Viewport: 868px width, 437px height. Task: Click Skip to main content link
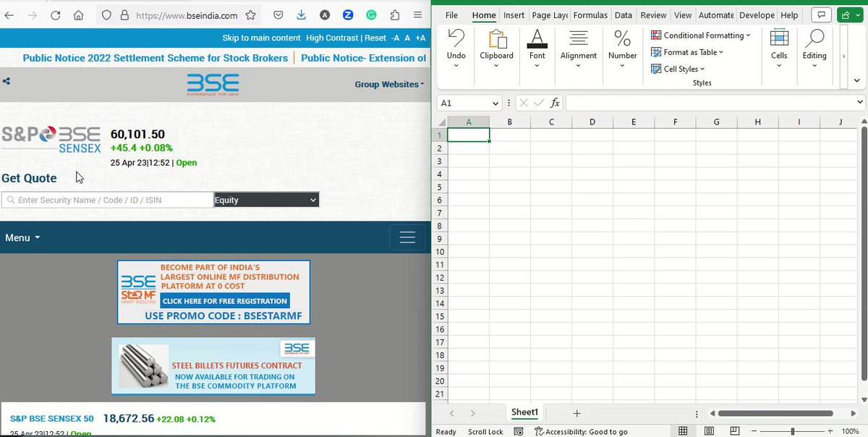(261, 38)
